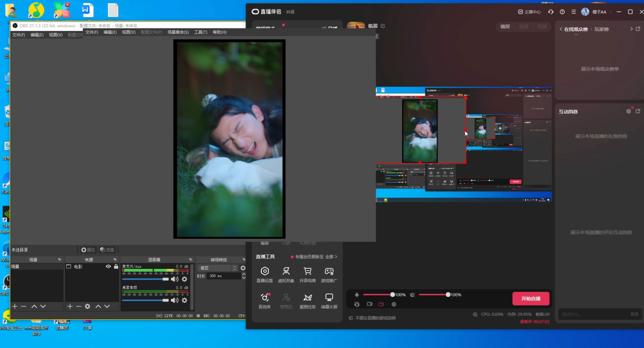The width and height of the screenshot is (644, 348).
Task: Open the hamburger menu in 直播伴侣
Action: point(573,12)
